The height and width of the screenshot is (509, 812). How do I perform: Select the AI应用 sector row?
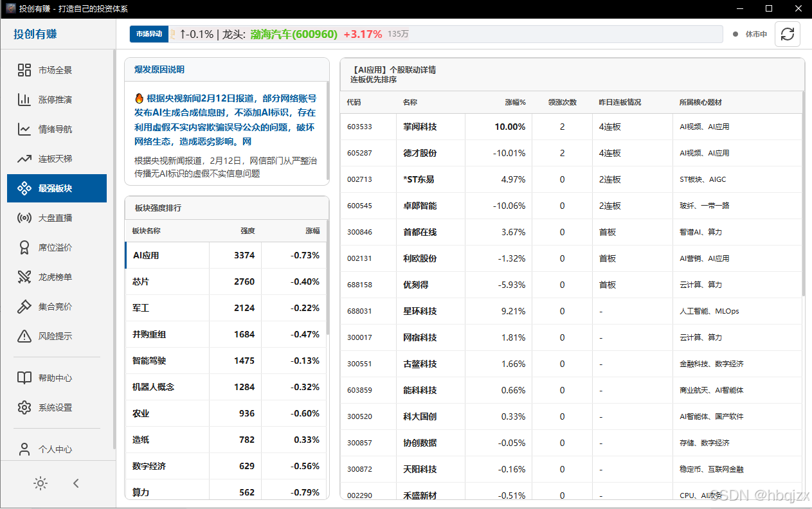click(x=226, y=255)
